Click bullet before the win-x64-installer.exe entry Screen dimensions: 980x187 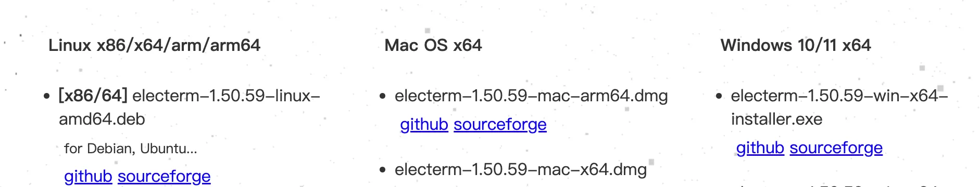tap(719, 96)
